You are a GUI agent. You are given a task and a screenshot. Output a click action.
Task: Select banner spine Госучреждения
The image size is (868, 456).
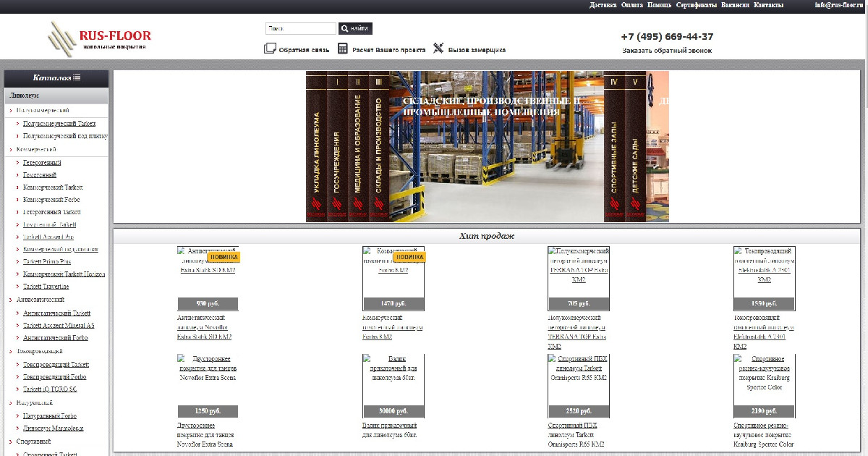(x=337, y=146)
